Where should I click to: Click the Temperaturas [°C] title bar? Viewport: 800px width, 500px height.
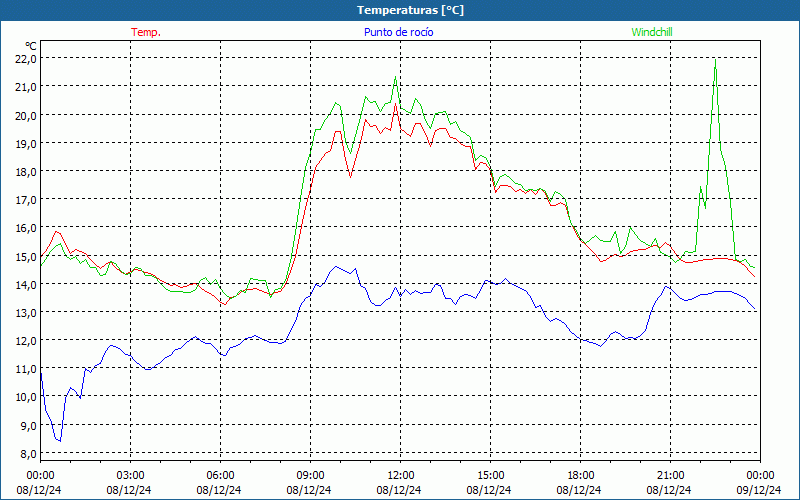(x=400, y=10)
